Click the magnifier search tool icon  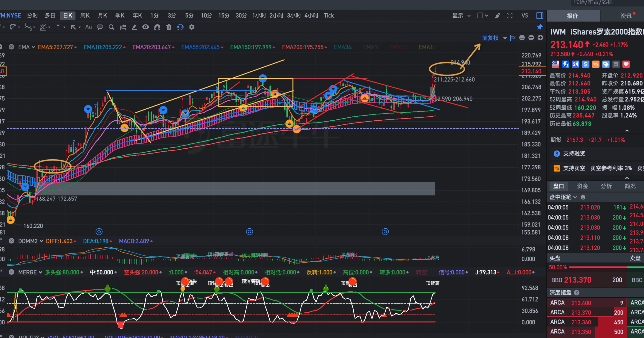tap(112, 27)
